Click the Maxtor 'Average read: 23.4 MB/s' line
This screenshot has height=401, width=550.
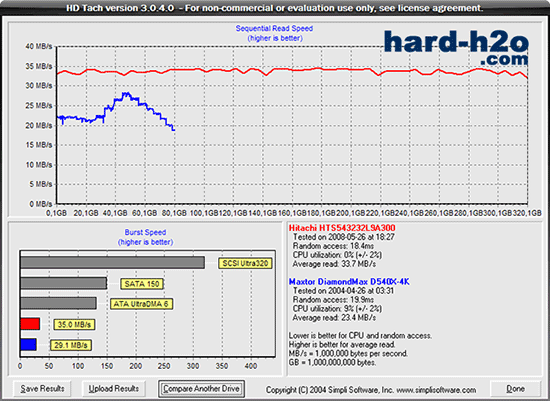(334, 318)
